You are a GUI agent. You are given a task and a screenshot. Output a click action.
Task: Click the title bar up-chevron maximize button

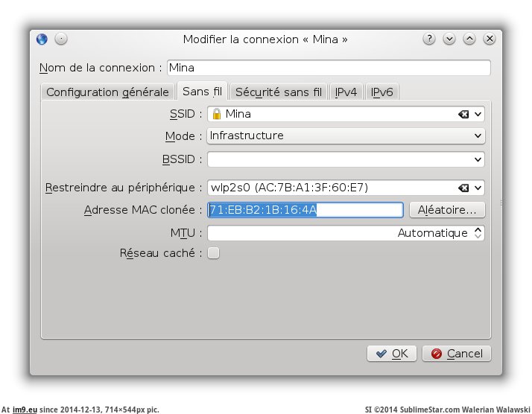click(469, 39)
